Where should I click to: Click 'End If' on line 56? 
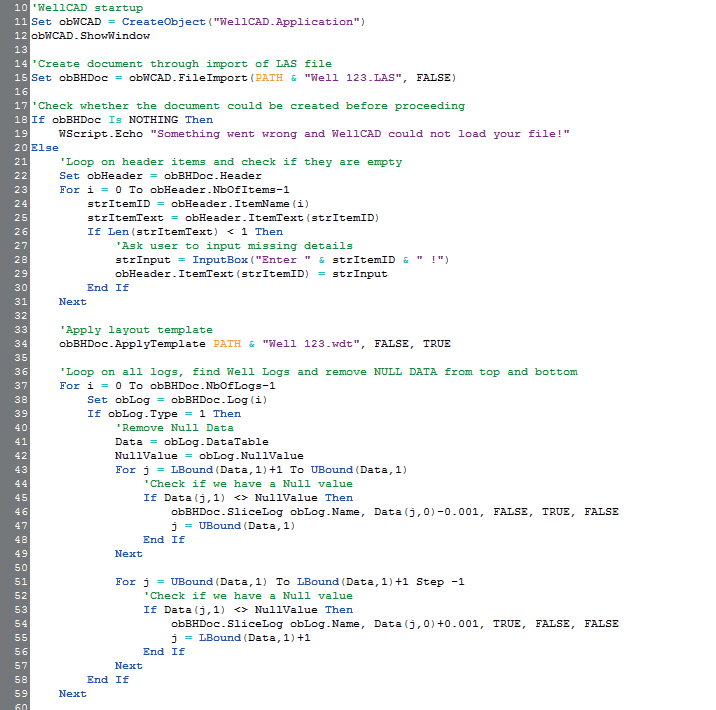click(164, 652)
